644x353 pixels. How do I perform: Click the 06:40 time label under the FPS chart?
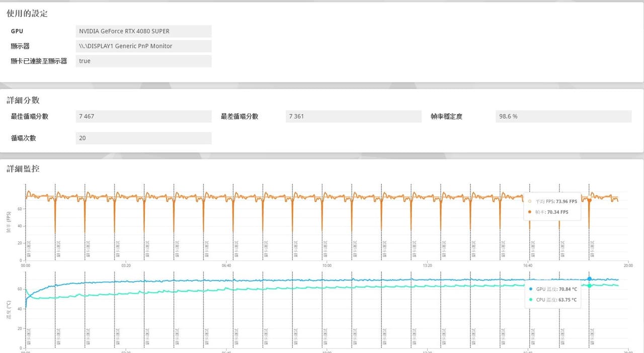(226, 266)
